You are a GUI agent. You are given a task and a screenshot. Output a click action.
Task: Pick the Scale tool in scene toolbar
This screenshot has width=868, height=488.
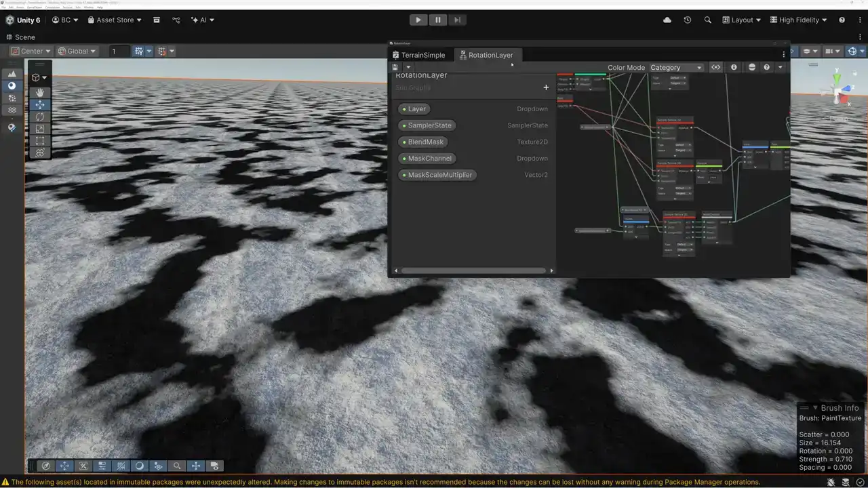pyautogui.click(x=40, y=129)
